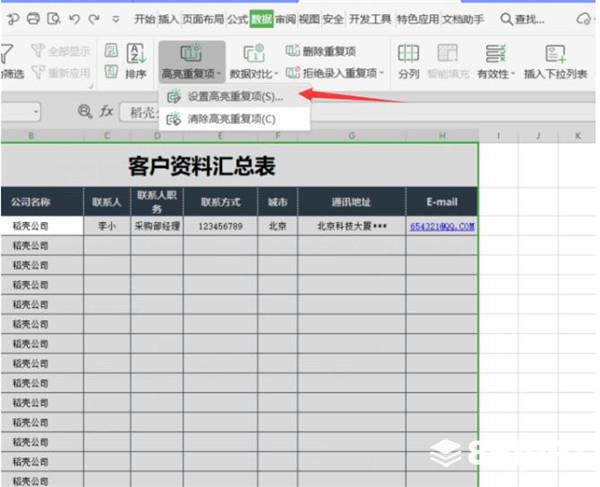600x487 pixels.
Task: Open the name box dropdown arrow
Action: pyautogui.click(x=36, y=112)
